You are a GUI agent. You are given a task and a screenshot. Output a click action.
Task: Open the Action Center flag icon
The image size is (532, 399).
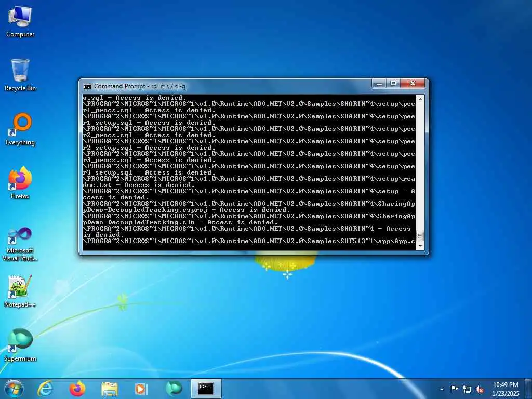[454, 389]
